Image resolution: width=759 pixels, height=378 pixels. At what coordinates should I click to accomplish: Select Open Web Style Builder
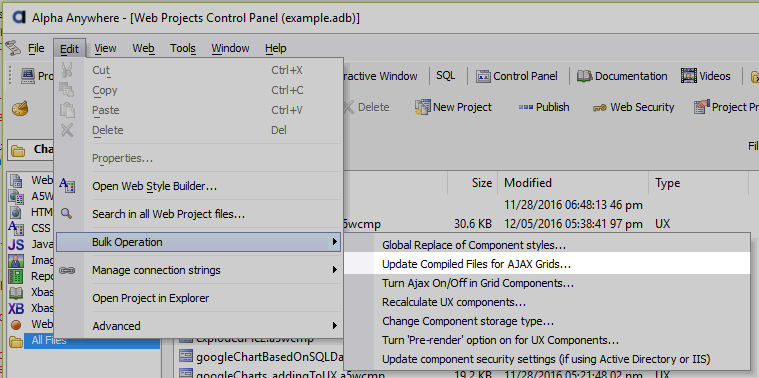pyautogui.click(x=198, y=186)
